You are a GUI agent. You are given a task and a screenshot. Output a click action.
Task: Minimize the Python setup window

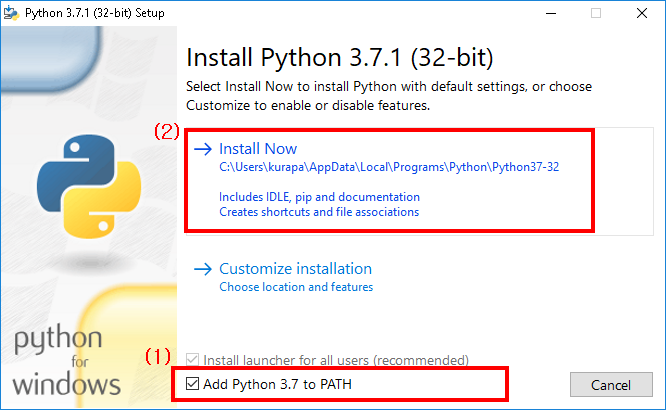551,13
